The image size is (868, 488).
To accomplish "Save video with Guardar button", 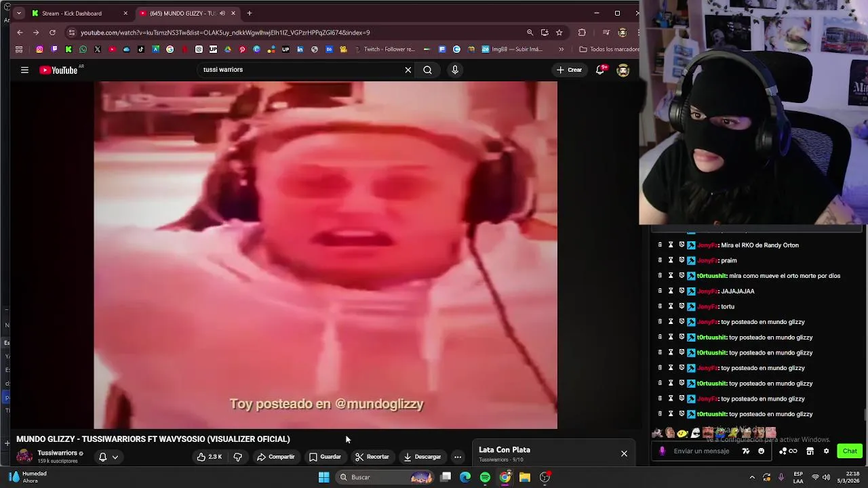I will (325, 457).
